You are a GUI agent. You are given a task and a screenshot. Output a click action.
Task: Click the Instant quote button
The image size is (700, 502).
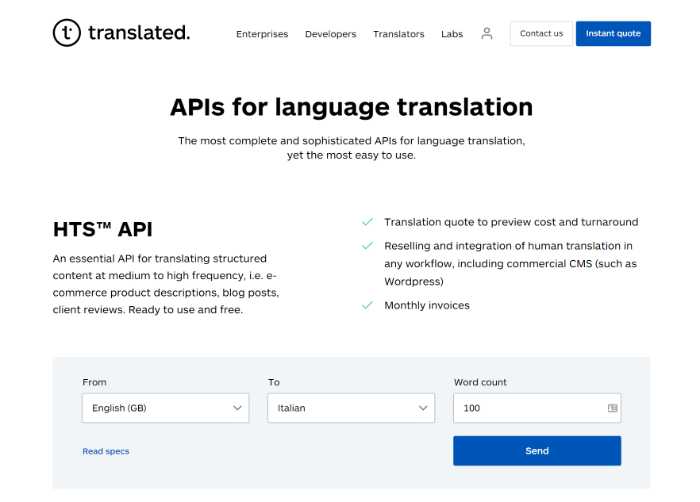click(x=613, y=33)
